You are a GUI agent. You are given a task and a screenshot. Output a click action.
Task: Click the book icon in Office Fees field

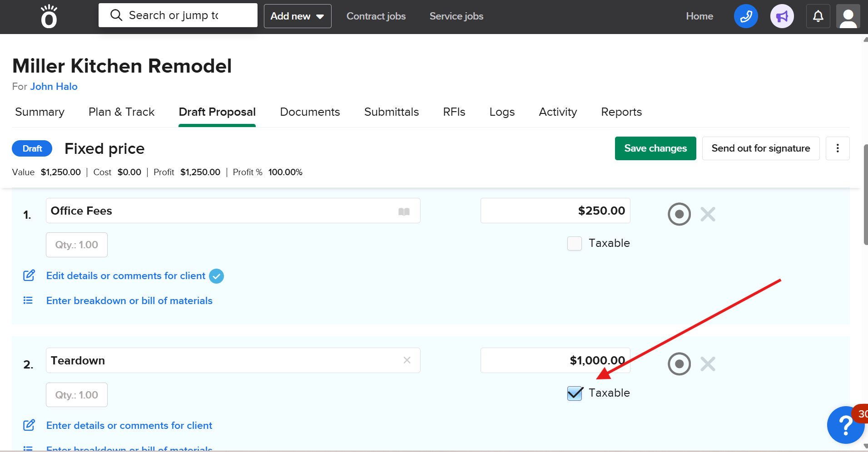(x=404, y=211)
